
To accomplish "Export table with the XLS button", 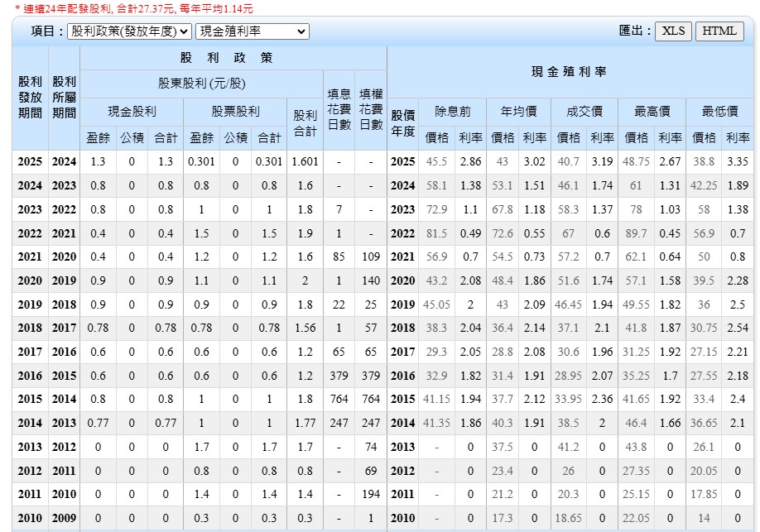I will click(674, 31).
